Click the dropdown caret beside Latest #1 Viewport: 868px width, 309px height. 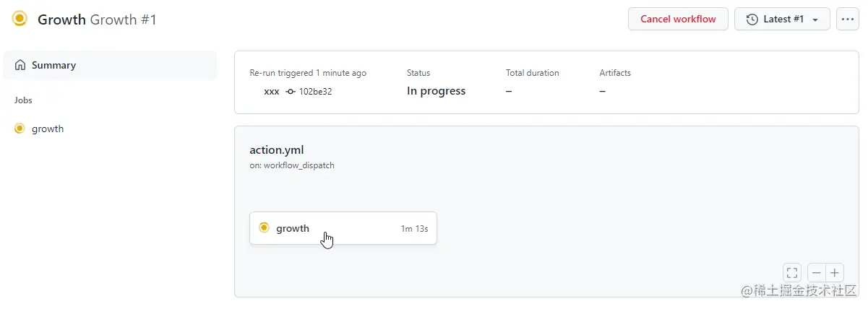tap(816, 20)
